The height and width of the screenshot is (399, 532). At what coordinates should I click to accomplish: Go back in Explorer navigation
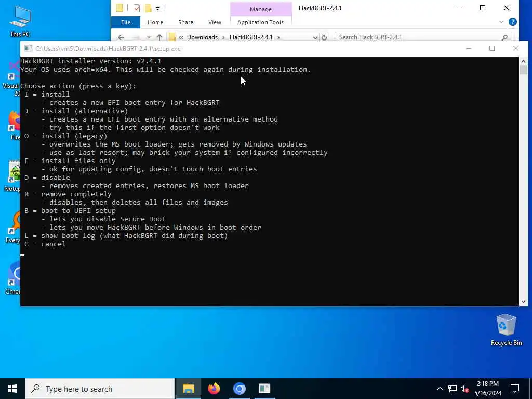pos(121,37)
